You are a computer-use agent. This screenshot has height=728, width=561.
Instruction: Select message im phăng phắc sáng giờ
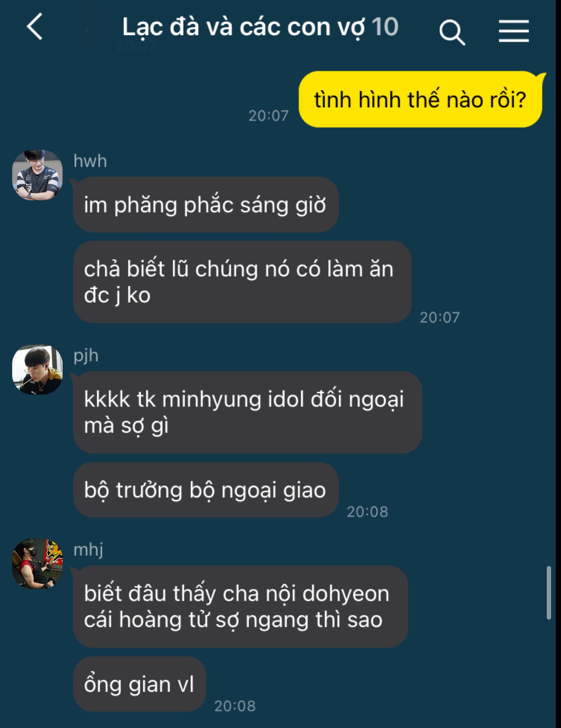pyautogui.click(x=206, y=205)
